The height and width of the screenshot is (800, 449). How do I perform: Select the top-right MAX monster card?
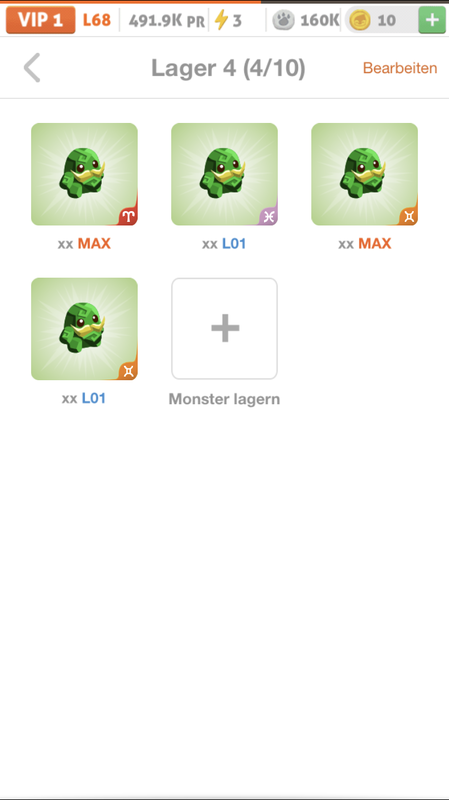click(364, 174)
